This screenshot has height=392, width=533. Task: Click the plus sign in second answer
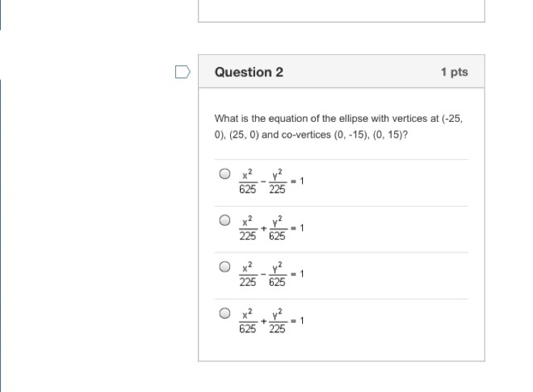point(264,229)
